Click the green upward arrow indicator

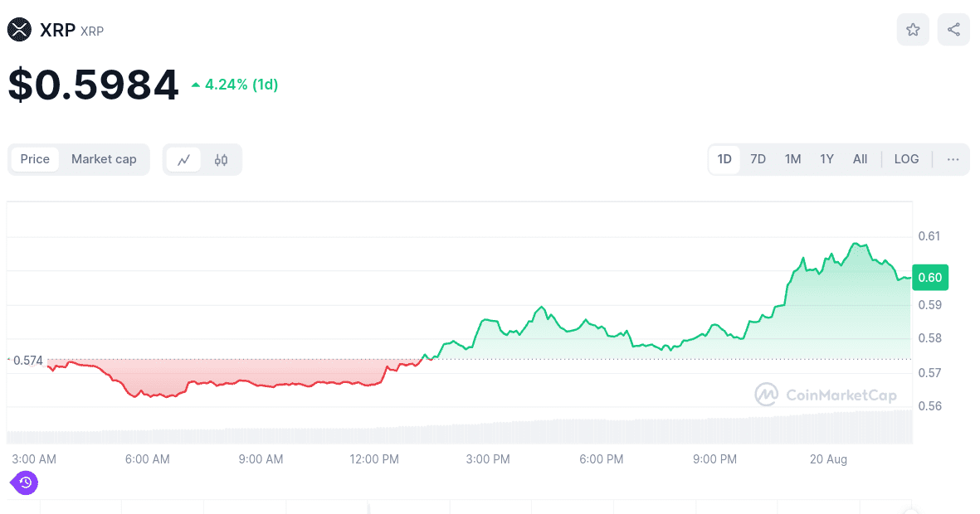tap(197, 84)
